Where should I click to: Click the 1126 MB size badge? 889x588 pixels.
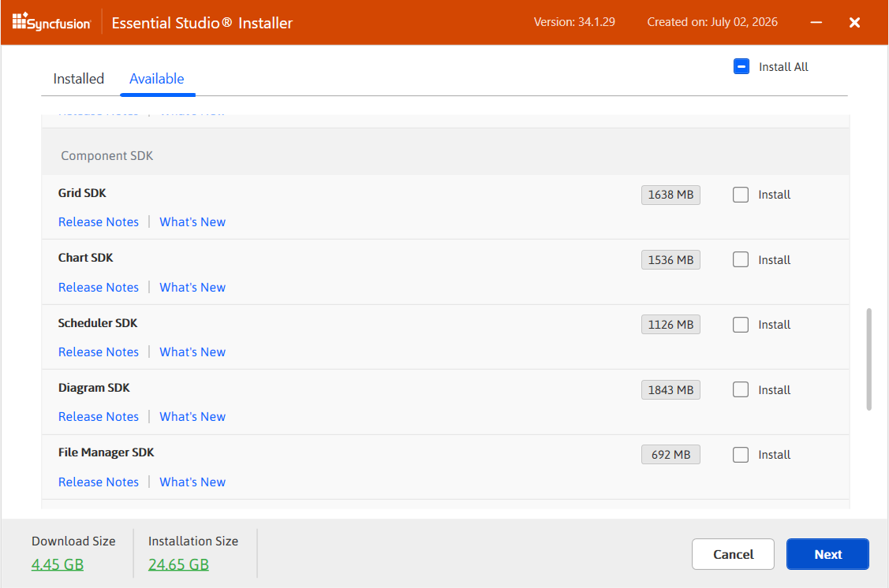(670, 325)
